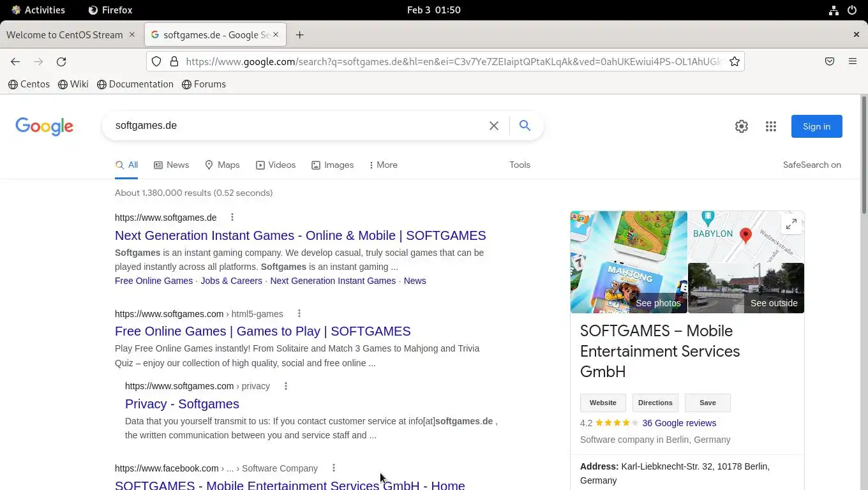Screen dimensions: 868x490
Task: Open a new tab with plus button
Action: 300,35
